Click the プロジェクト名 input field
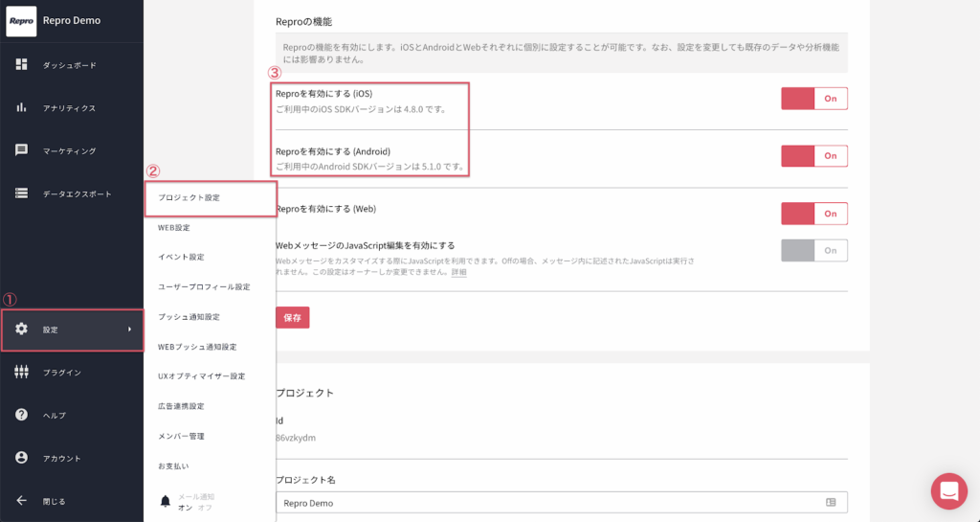The height and width of the screenshot is (522, 980). [561, 503]
